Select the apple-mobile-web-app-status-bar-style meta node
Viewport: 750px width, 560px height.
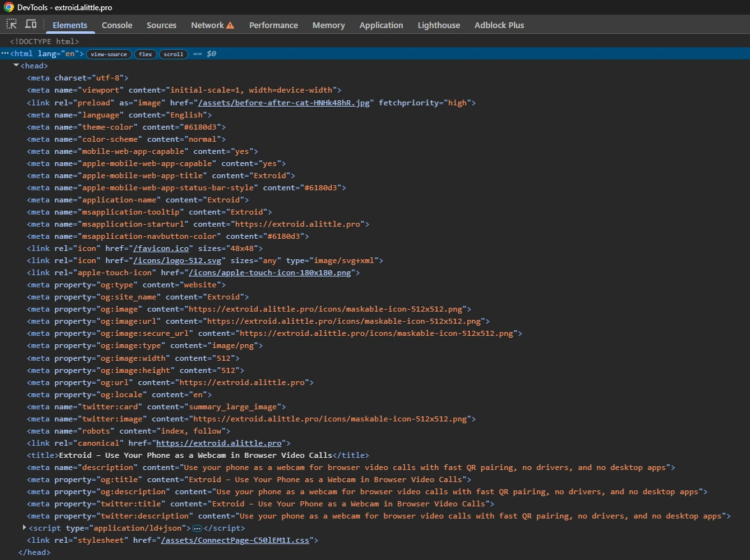click(x=186, y=188)
